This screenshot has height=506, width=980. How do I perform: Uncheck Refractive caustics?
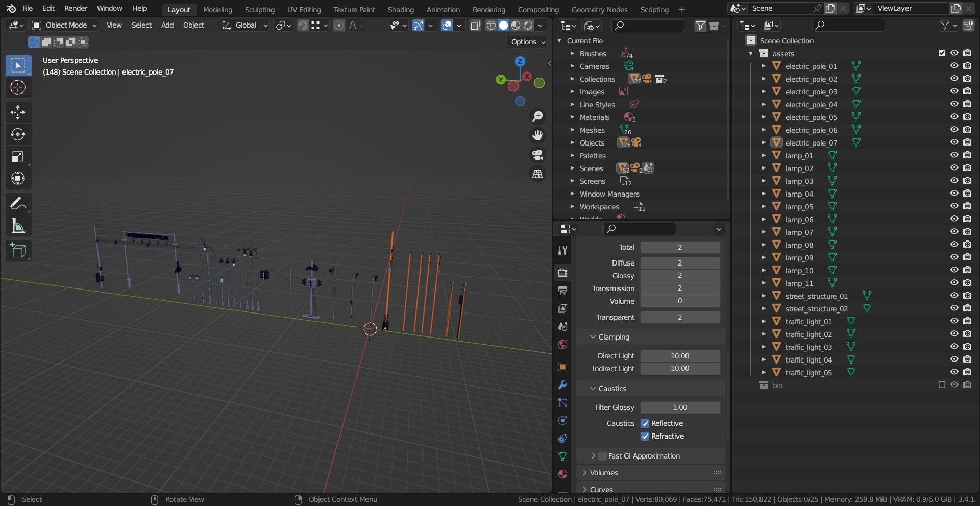point(645,436)
